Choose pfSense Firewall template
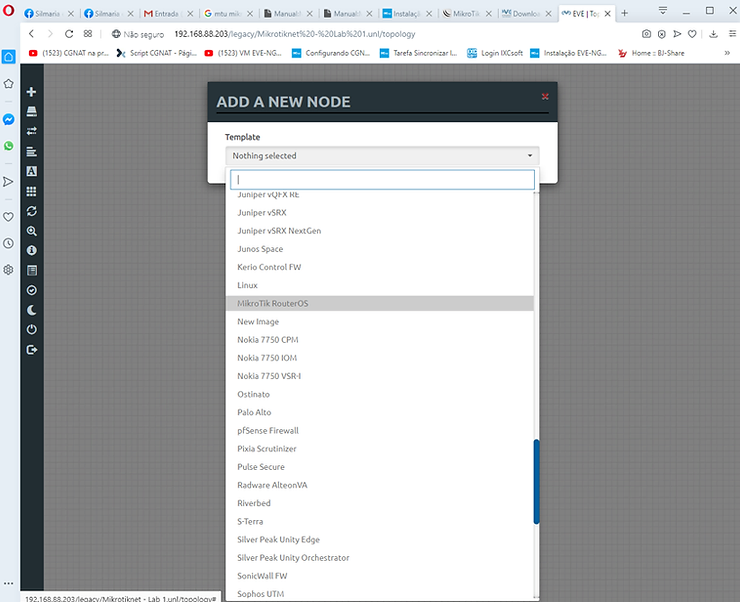740x602 pixels. click(x=380, y=431)
